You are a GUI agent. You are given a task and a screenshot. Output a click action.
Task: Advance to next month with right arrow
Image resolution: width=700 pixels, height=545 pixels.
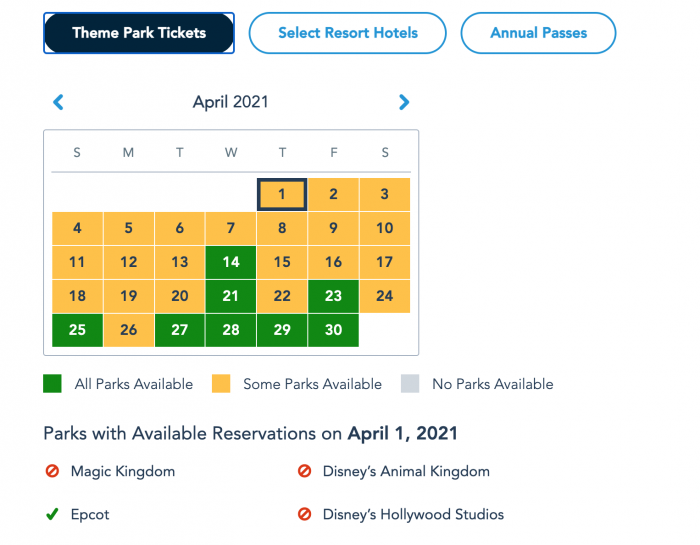tap(404, 102)
